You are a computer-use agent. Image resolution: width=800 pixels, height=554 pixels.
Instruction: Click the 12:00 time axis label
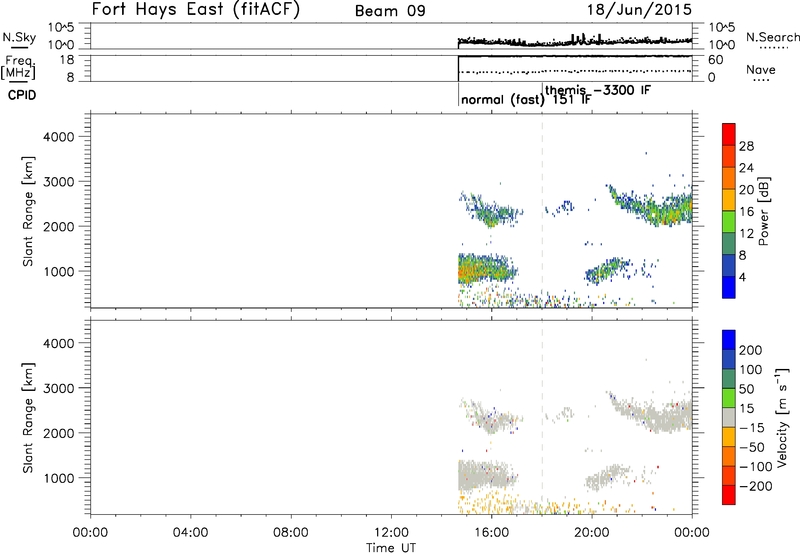click(x=391, y=533)
